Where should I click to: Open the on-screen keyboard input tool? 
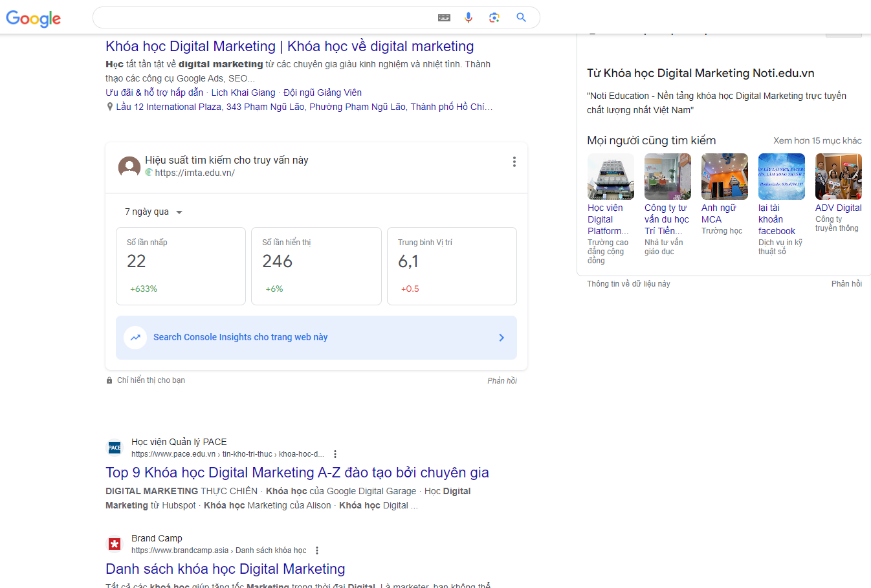[x=444, y=18]
